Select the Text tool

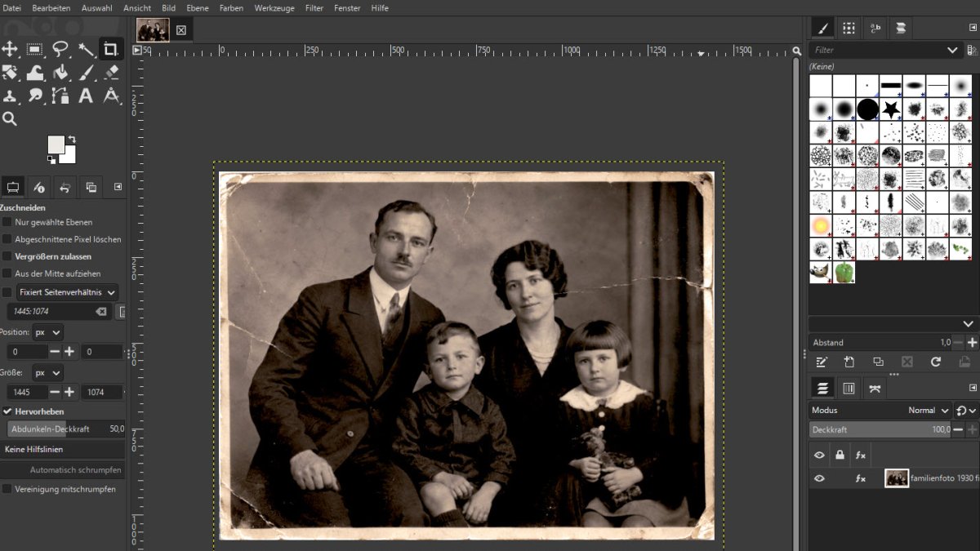[x=86, y=96]
